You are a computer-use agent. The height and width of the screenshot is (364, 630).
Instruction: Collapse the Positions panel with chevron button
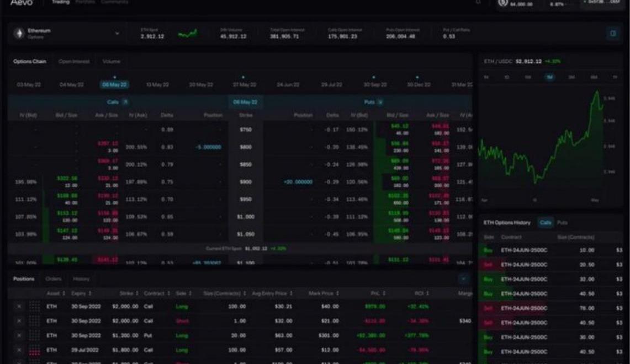tap(463, 279)
